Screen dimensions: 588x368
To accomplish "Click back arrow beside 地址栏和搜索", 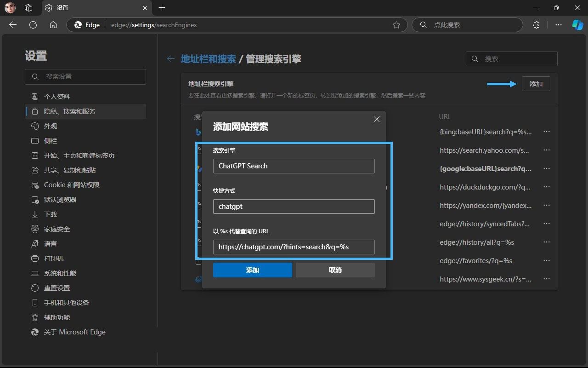I will [170, 59].
